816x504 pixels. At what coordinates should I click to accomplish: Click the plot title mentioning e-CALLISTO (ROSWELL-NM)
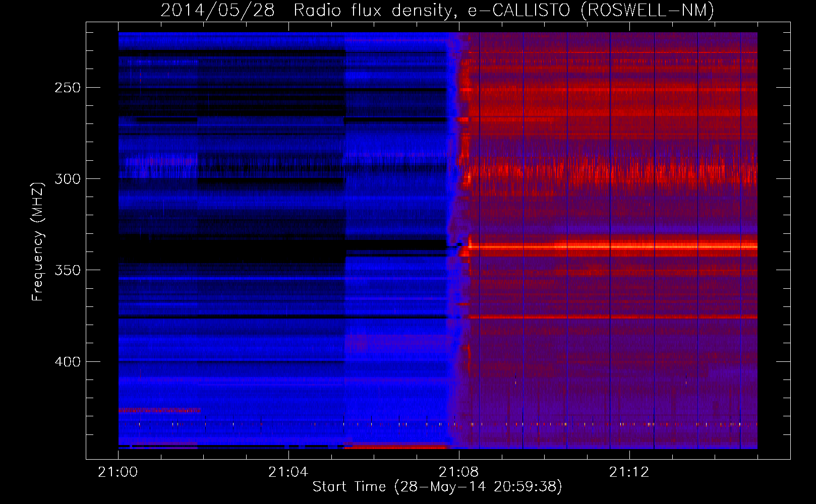point(437,11)
